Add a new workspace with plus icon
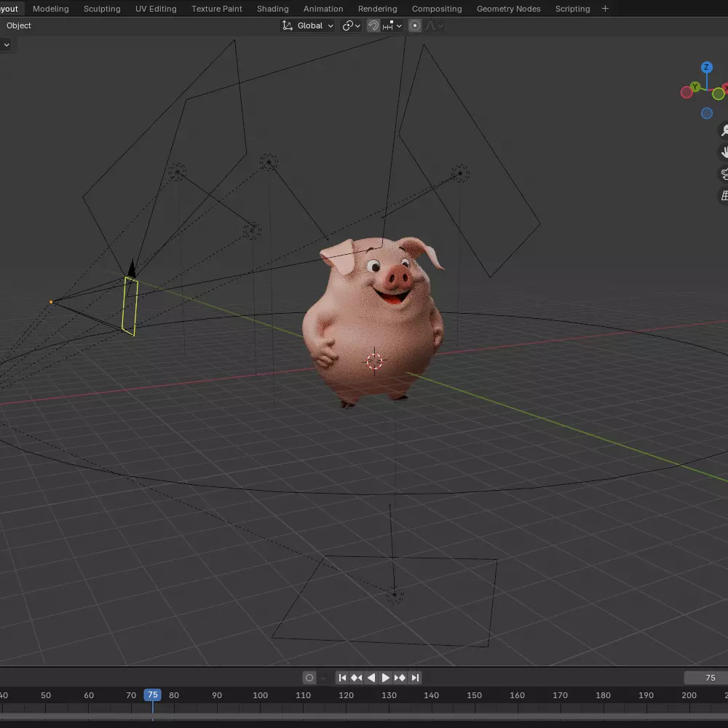The width and height of the screenshot is (728, 728). tap(605, 9)
